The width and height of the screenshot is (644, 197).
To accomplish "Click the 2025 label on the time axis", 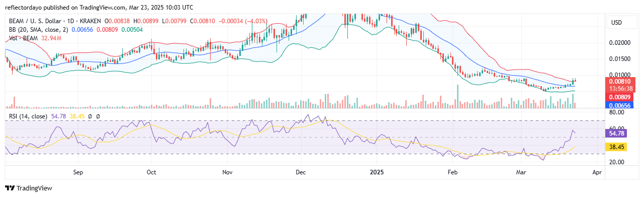I will (x=377, y=172).
